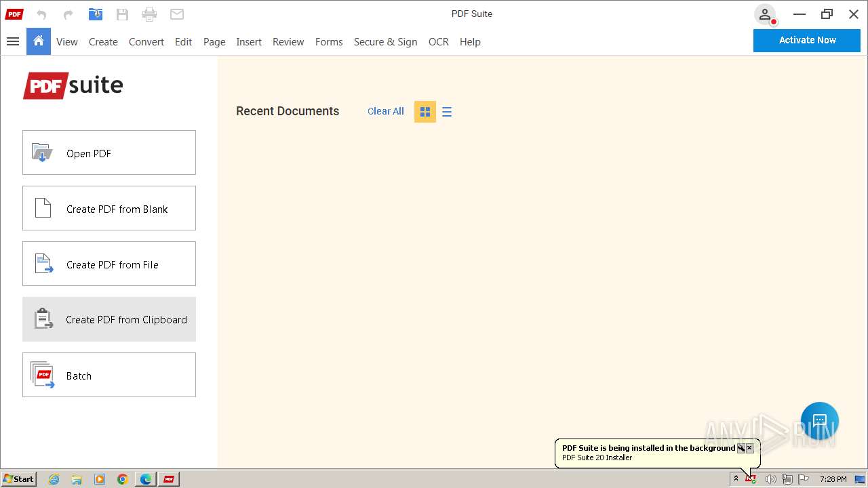The image size is (868, 488).
Task: Open the Review menu
Action: 288,42
